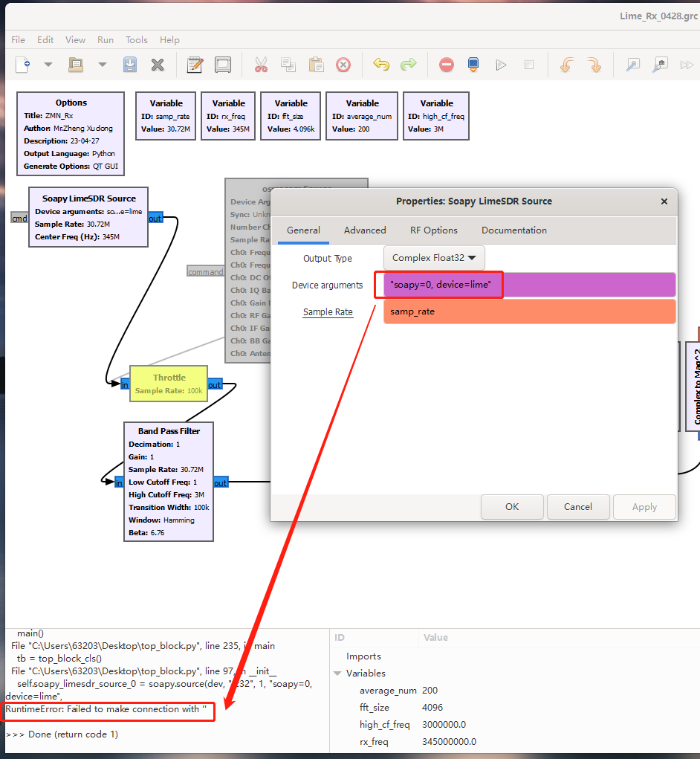Viewport: 700px width, 759px height.
Task: Kill the running flow graph
Action: tap(529, 65)
